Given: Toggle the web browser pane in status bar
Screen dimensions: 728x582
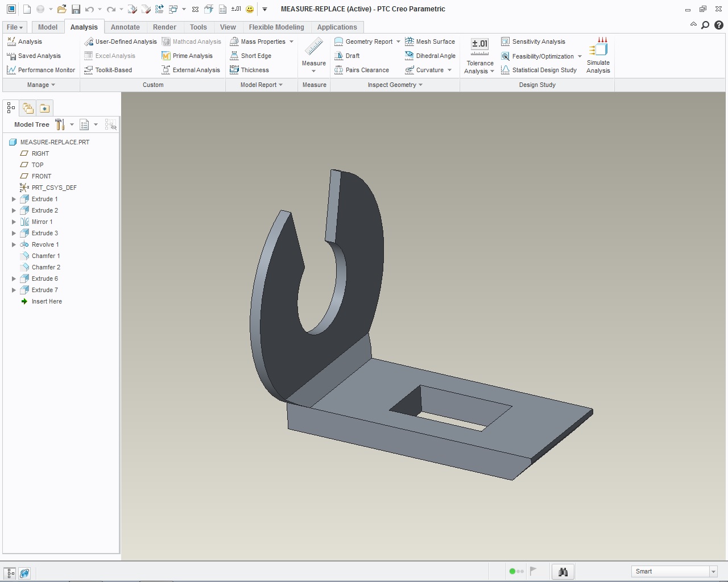Looking at the screenshot, I should click(24, 573).
